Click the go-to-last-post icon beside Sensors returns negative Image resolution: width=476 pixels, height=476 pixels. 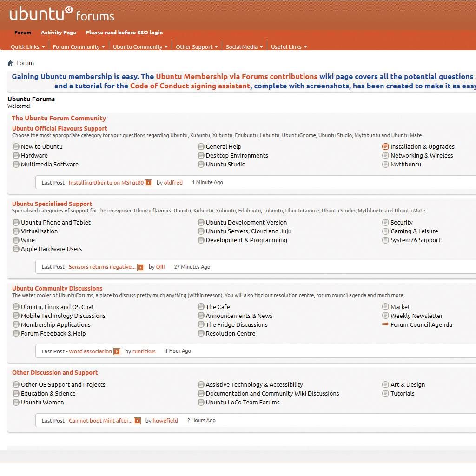(140, 267)
